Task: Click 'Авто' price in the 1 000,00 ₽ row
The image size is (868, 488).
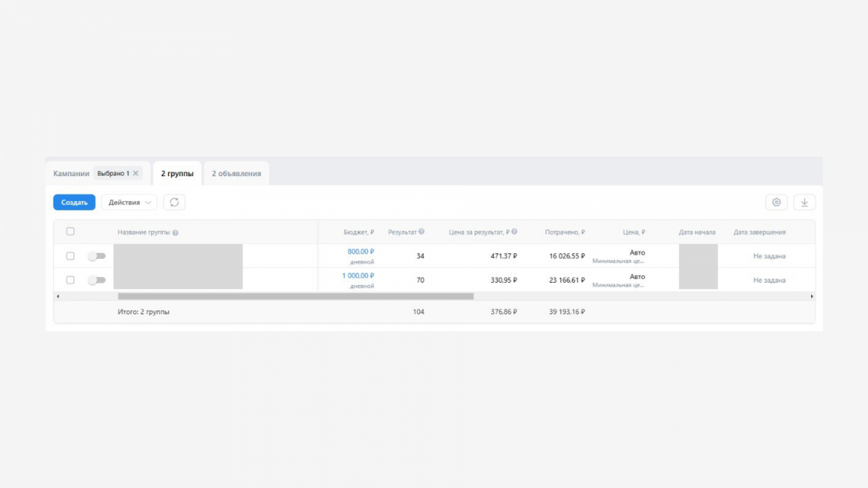Action: (x=637, y=277)
